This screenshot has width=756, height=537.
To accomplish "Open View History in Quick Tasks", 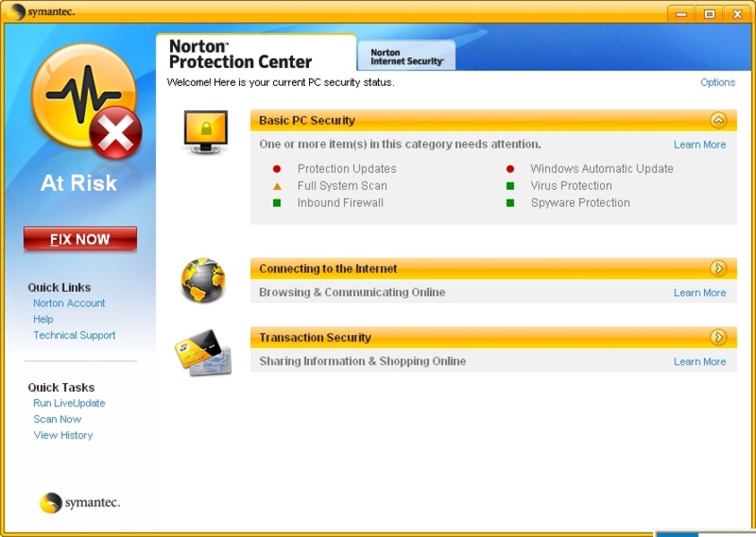I will (x=63, y=435).
